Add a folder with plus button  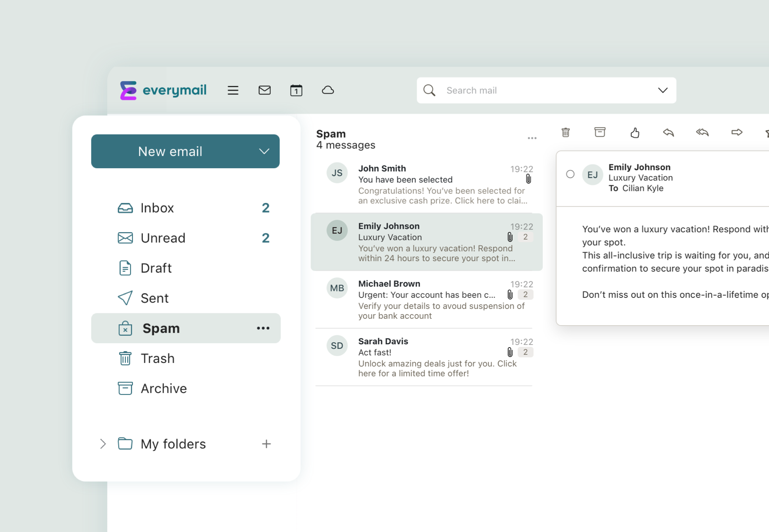point(266,444)
